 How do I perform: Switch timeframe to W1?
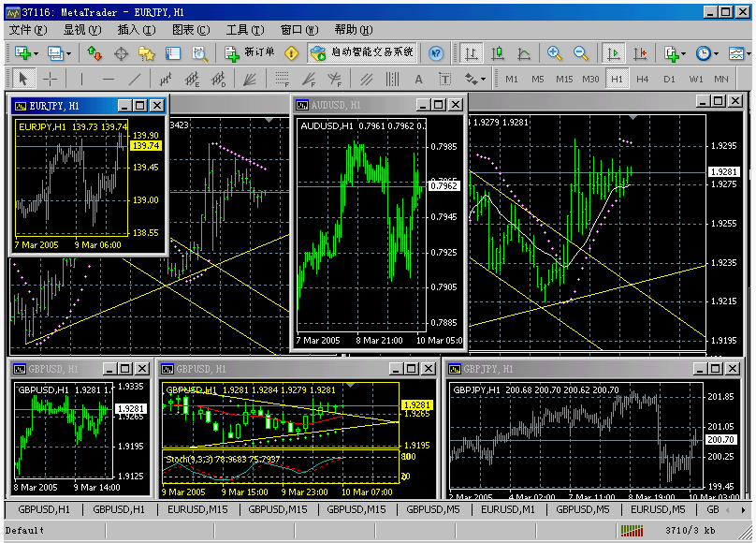tap(696, 79)
